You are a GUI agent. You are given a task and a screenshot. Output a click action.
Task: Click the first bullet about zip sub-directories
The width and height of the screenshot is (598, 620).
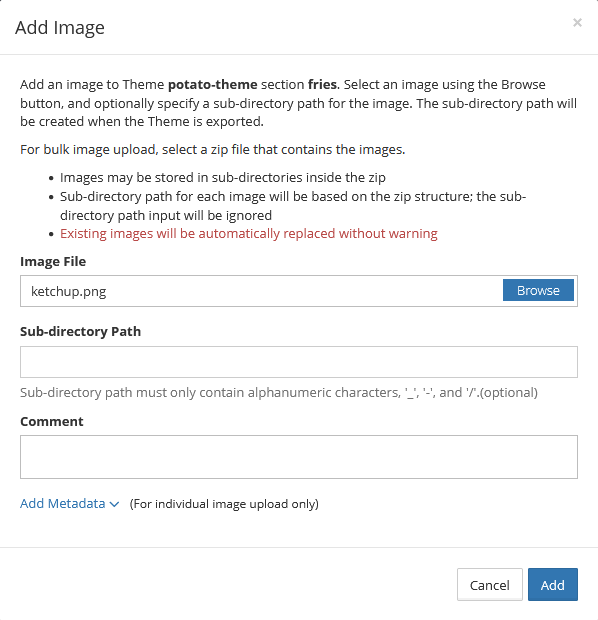pos(223,178)
